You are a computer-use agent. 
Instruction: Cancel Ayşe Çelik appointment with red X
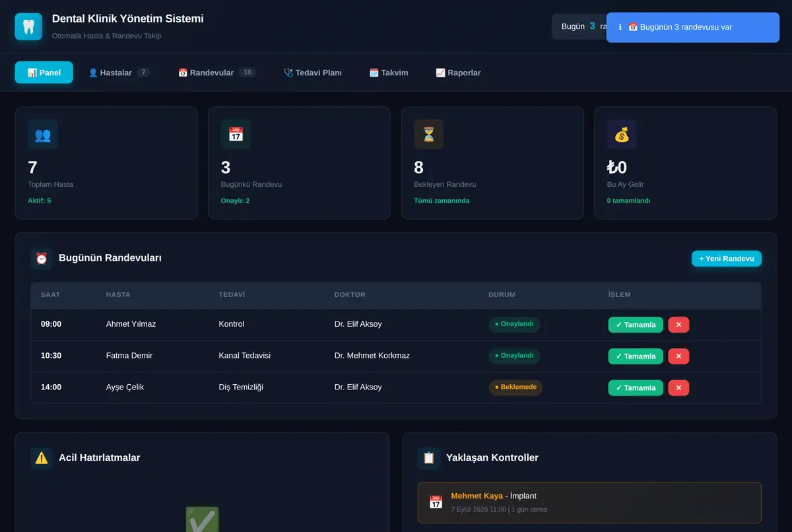[678, 388]
